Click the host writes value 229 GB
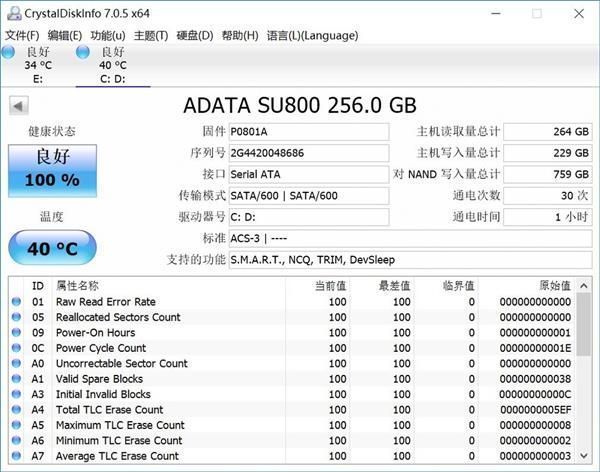600x472 pixels. 548,153
